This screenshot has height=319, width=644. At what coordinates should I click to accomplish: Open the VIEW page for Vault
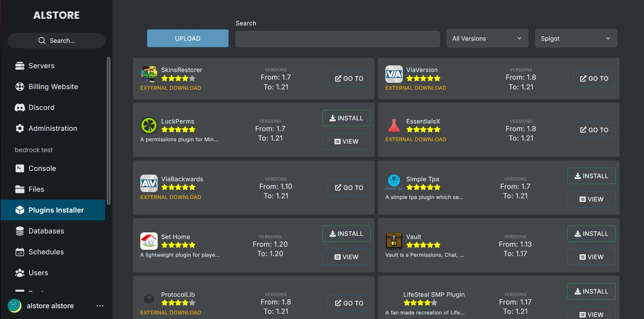click(591, 257)
